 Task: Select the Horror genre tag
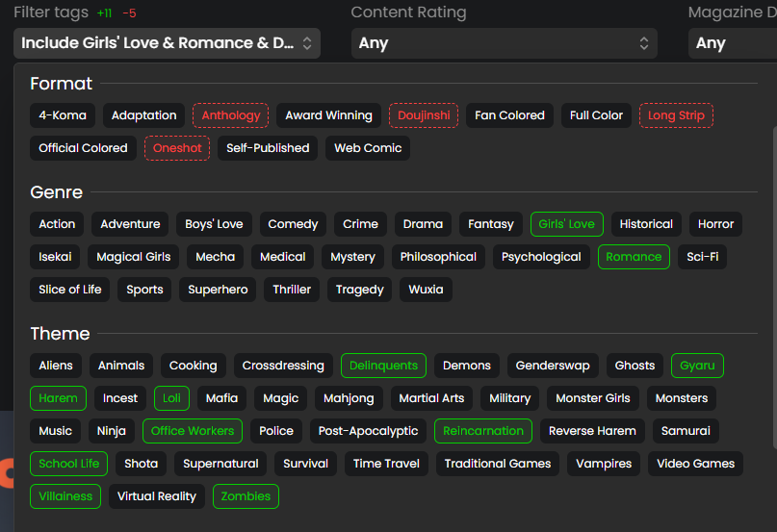715,224
